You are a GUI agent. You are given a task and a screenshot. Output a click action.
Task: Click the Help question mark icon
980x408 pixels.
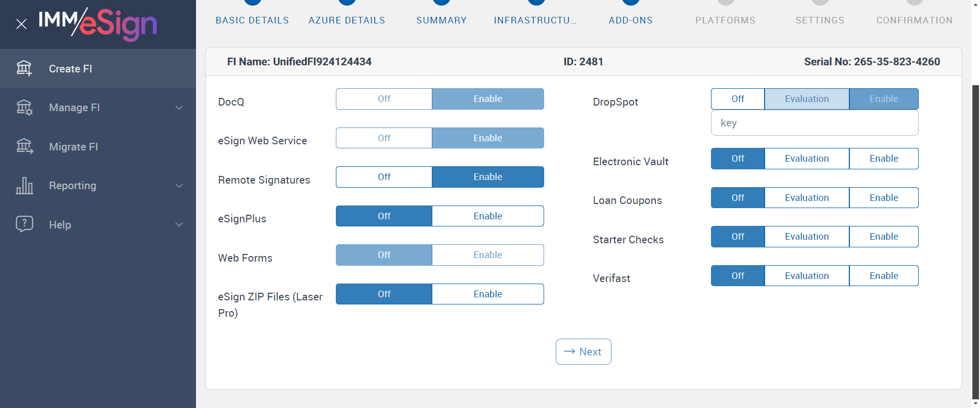[x=24, y=224]
